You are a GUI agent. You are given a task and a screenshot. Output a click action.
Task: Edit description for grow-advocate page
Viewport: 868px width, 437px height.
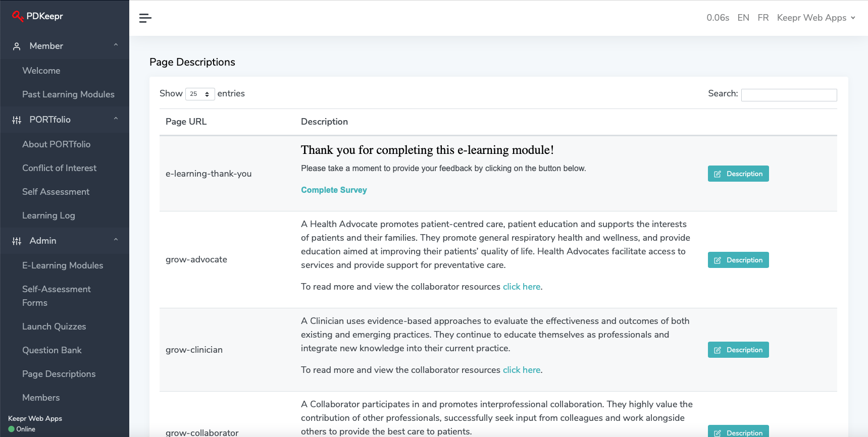738,260
